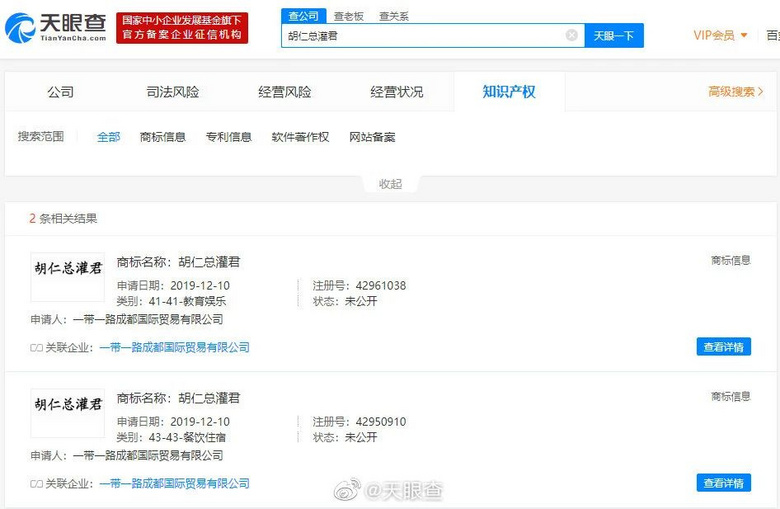Click status 未公开 in the second result
The width and height of the screenshot is (780, 509).
361,437
